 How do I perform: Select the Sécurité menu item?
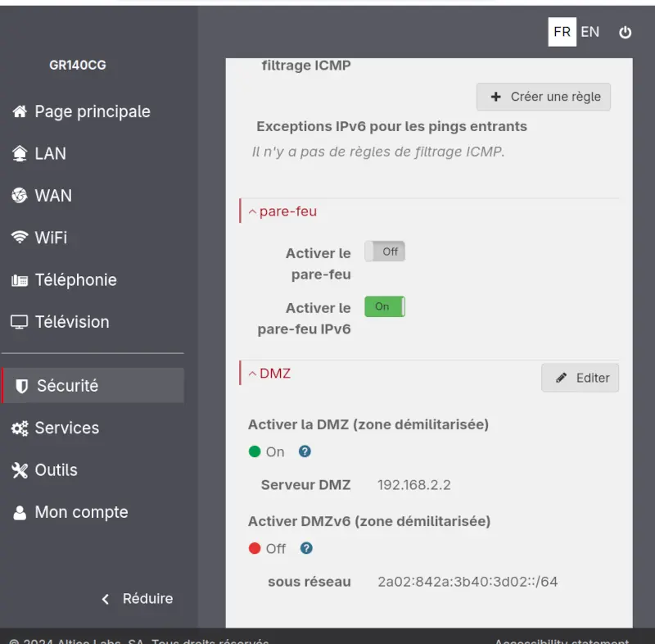[x=93, y=386]
